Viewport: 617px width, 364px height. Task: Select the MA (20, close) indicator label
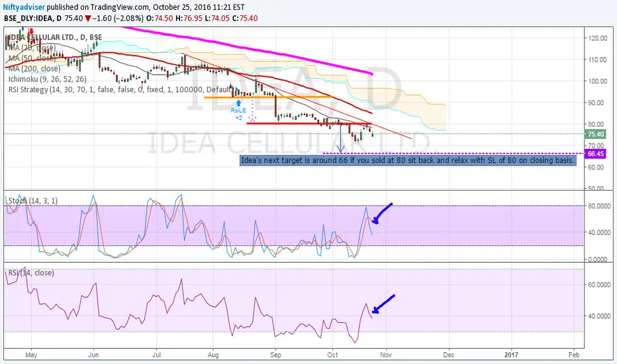point(32,48)
